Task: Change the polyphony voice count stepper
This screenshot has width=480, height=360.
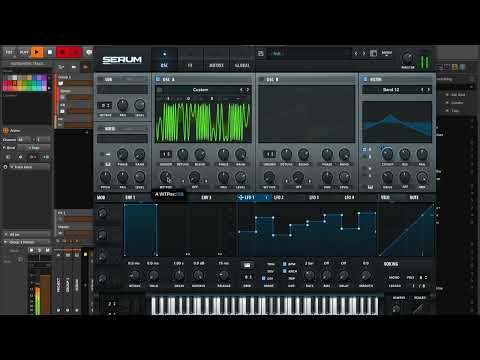Action: [423, 278]
